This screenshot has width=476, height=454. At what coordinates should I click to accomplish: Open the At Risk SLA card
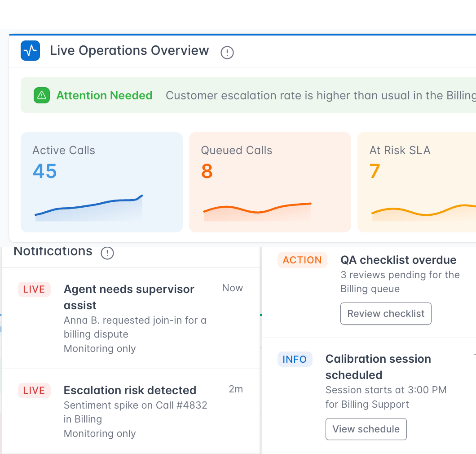[417, 182]
